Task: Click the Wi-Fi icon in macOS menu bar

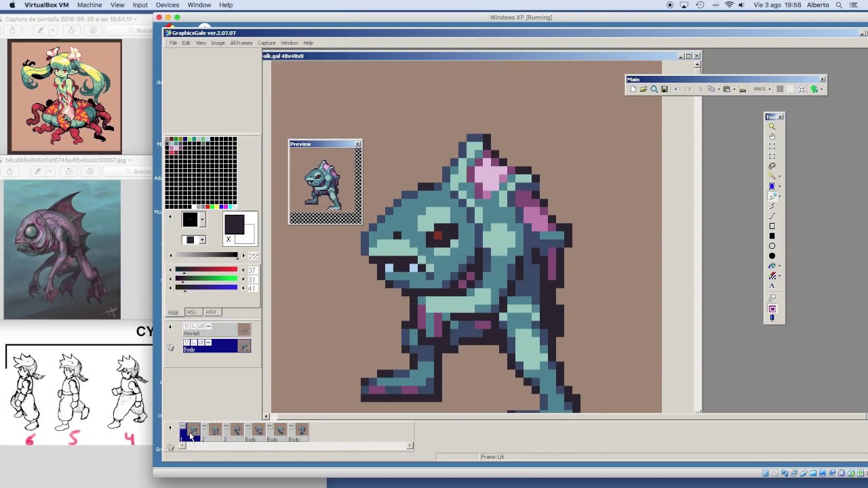Action: 730,5
